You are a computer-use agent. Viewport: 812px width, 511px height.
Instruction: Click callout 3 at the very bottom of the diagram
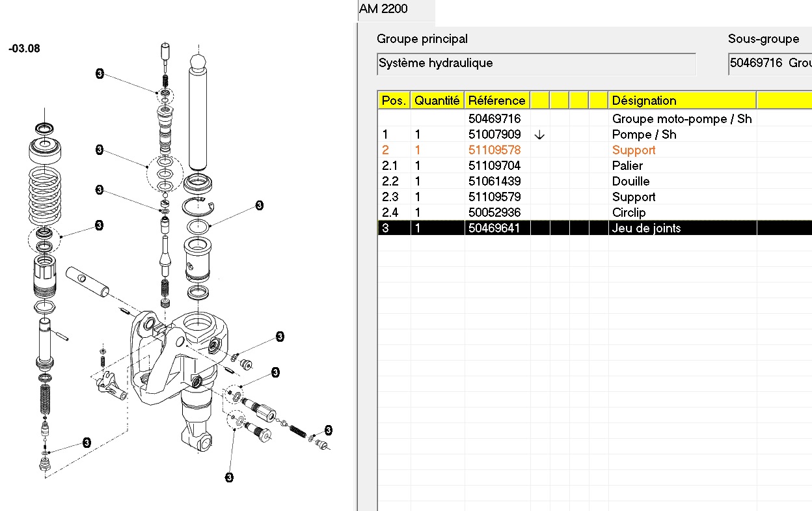(229, 478)
